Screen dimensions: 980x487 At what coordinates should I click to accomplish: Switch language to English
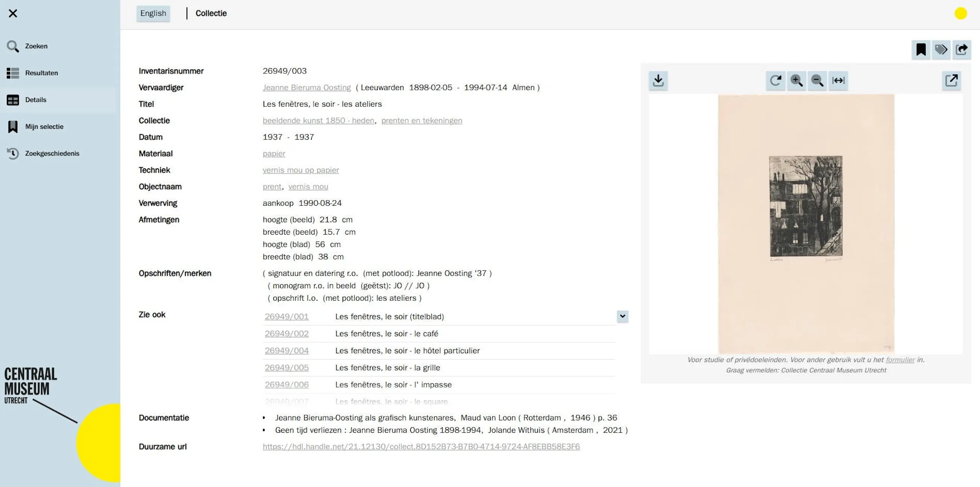153,13
